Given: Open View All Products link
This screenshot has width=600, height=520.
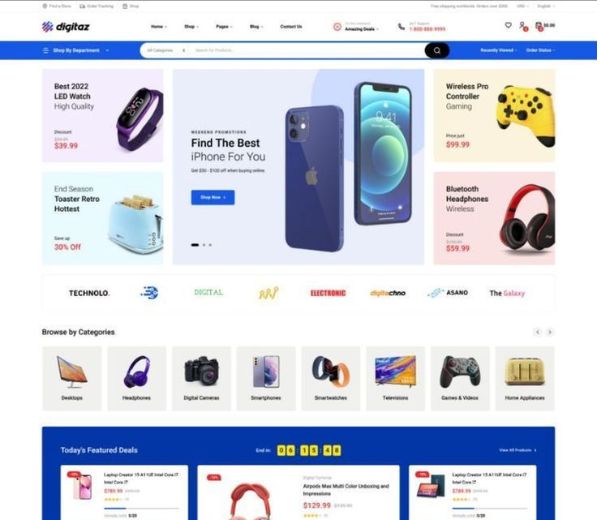Looking at the screenshot, I should click(x=518, y=450).
